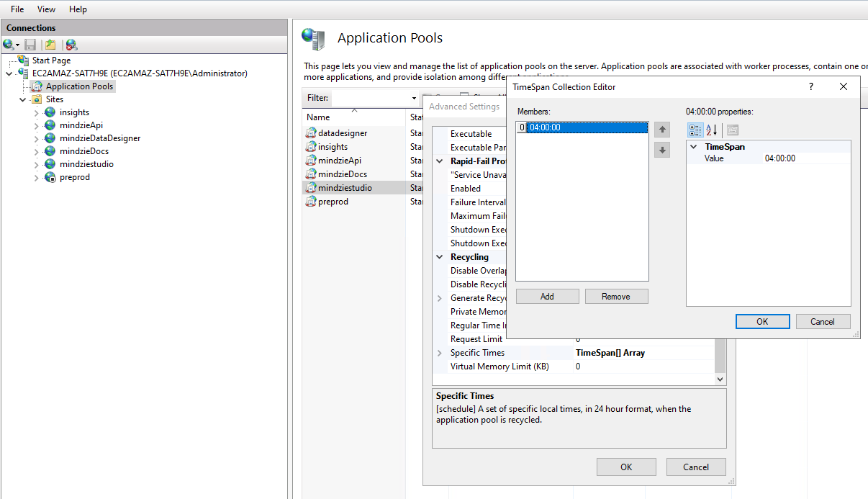
Task: Open the View menu
Action: tap(46, 9)
